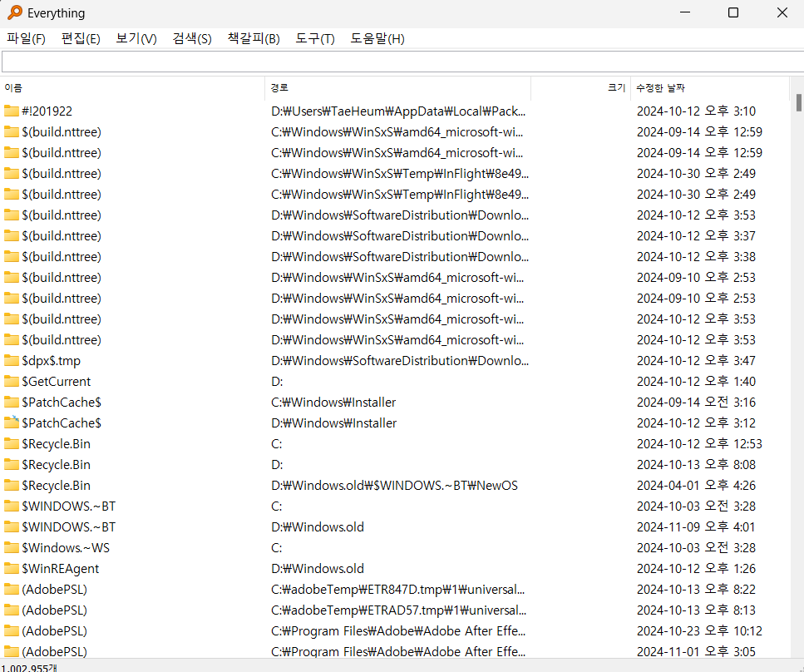Click path C:\Windows\Installer
Viewport: 804px width, 672px height.
[x=333, y=403]
